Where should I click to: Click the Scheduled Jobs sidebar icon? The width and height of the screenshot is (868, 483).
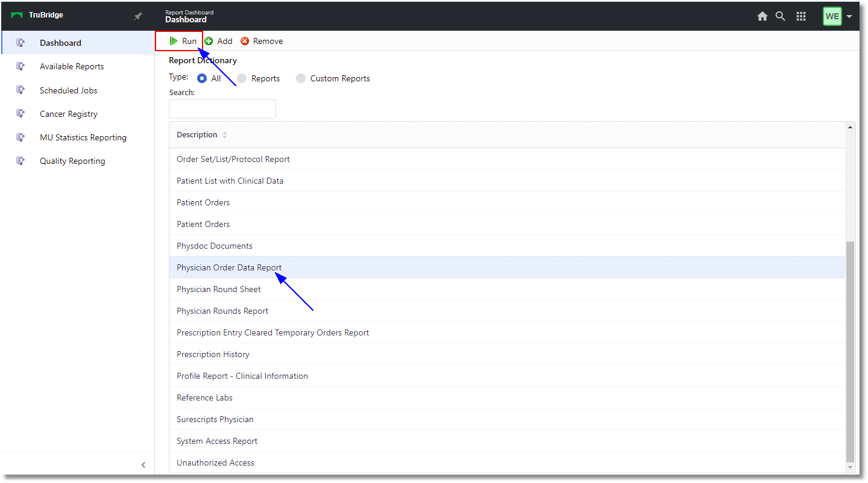click(x=20, y=90)
